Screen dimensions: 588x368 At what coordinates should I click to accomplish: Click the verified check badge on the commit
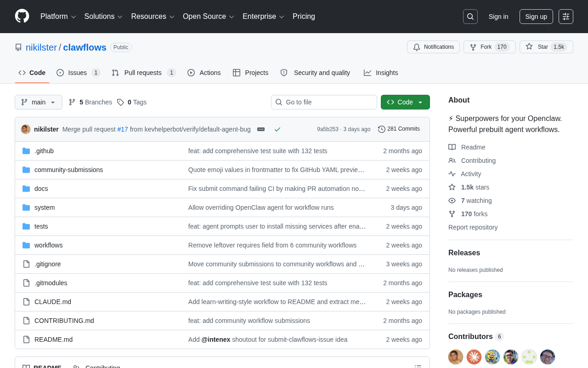[x=277, y=129]
